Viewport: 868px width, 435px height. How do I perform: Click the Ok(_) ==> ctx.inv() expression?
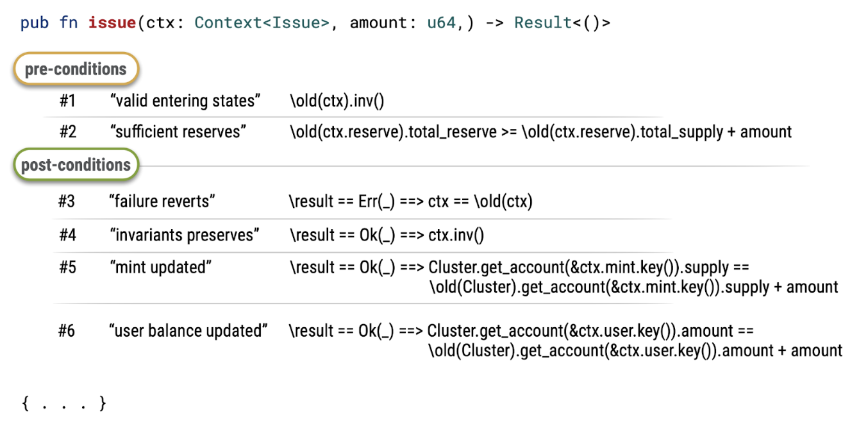pos(387,235)
